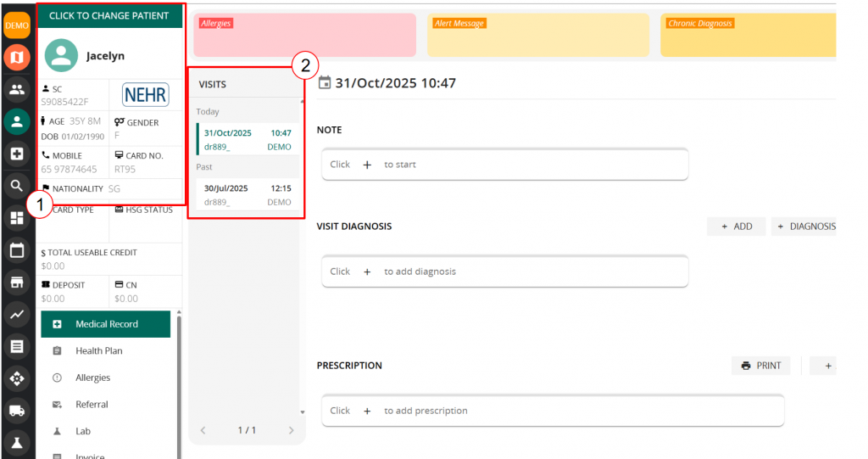Click the delivery truck icon in sidebar

17,411
